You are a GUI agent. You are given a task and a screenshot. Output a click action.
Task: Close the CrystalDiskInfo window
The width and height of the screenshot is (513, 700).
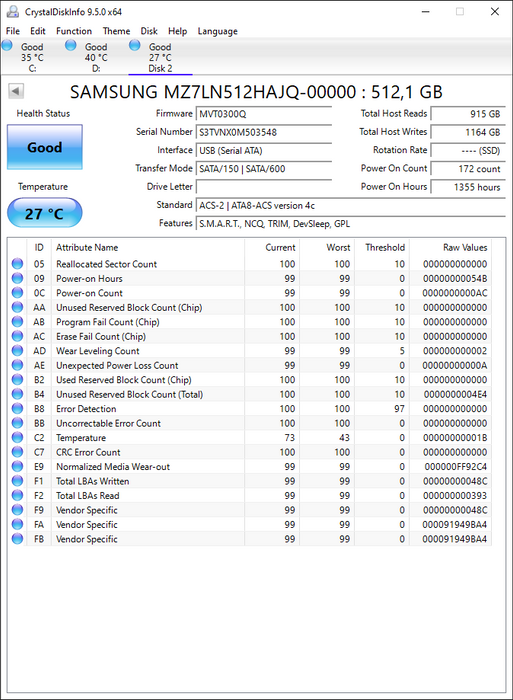pos(495,12)
